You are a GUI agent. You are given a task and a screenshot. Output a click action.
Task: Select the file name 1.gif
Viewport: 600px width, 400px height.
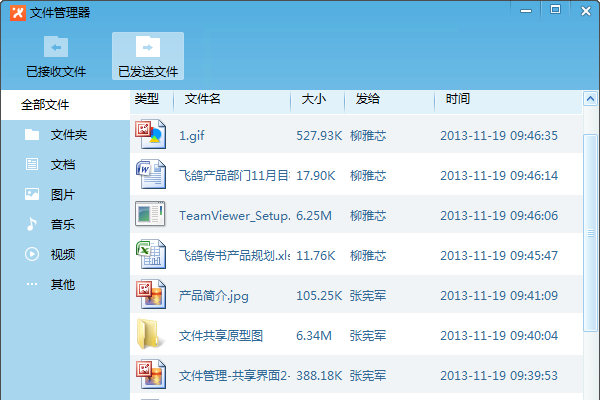pyautogui.click(x=192, y=136)
